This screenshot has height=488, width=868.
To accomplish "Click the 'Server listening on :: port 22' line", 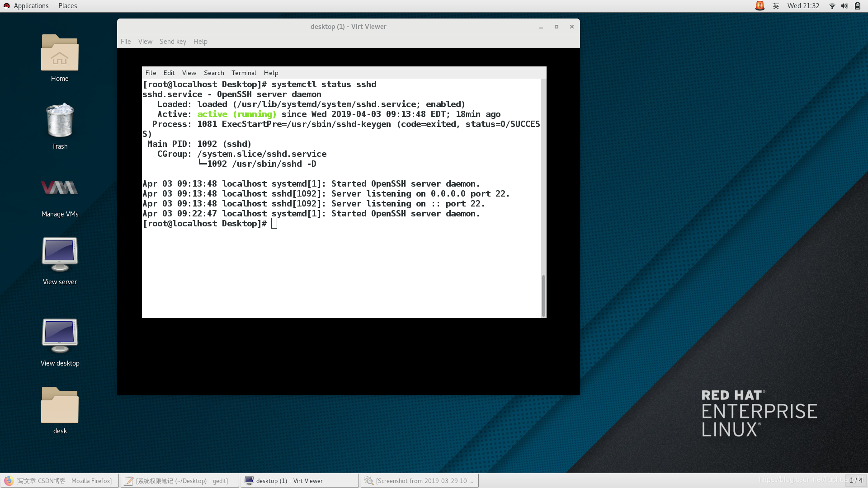I will tap(314, 204).
